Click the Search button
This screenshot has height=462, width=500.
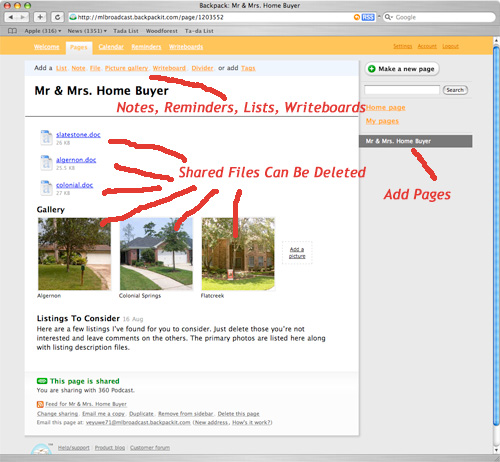coord(455,90)
